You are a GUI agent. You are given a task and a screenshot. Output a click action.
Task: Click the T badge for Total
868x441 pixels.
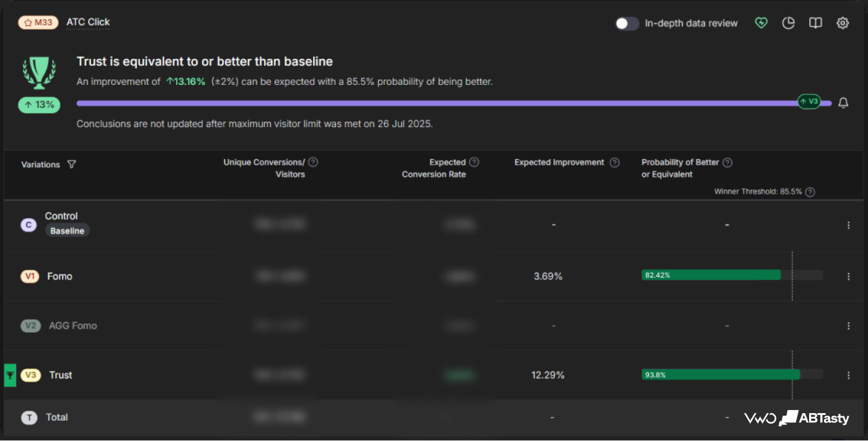[x=29, y=417]
